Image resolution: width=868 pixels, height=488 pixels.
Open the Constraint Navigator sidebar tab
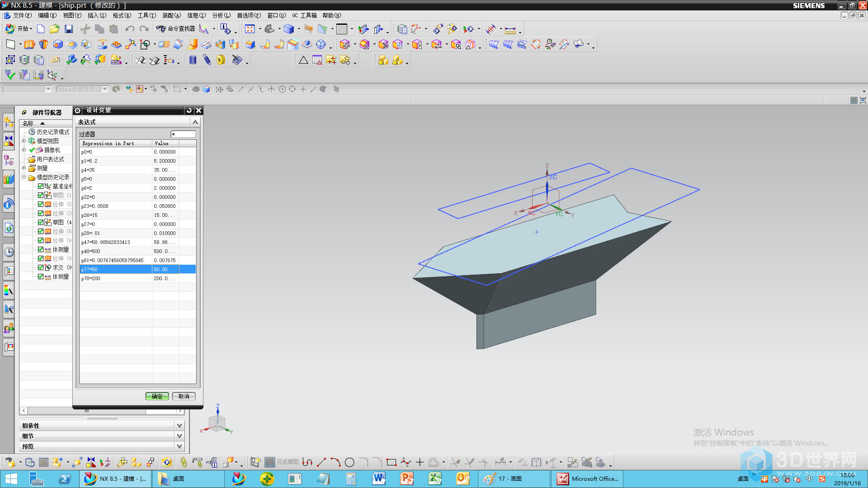coord(9,141)
